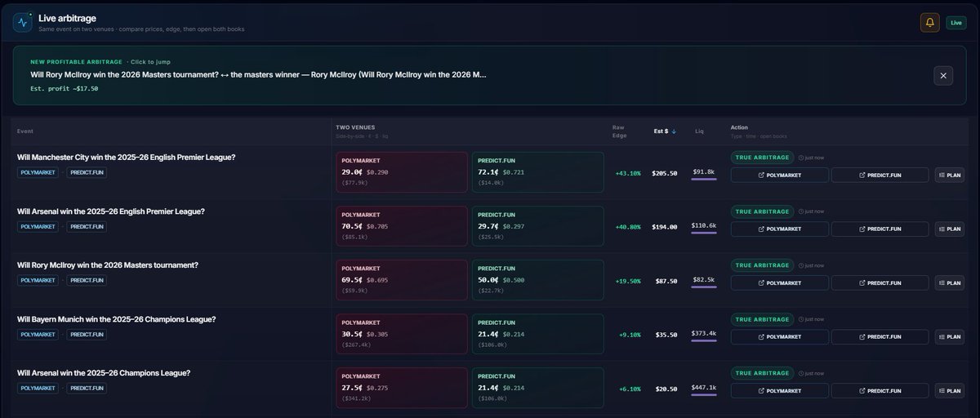
Task: Open Predict.fun book for Arsenal Champions League row
Action: click(x=880, y=391)
